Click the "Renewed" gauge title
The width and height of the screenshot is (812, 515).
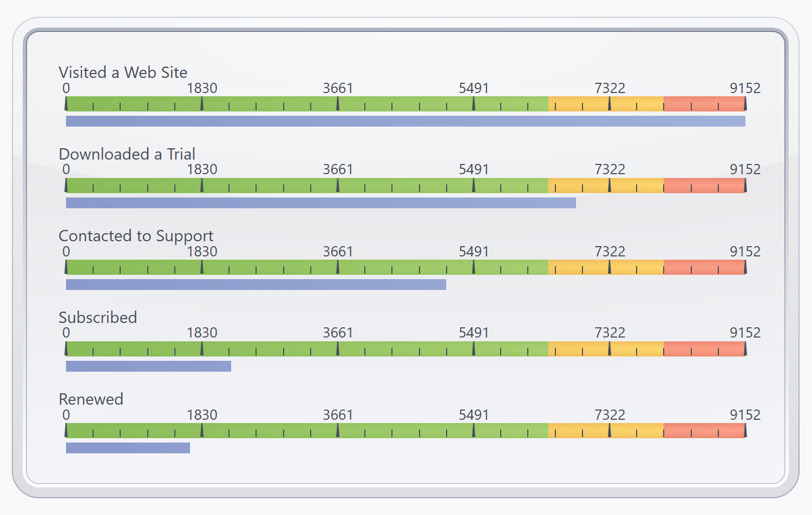click(x=91, y=399)
